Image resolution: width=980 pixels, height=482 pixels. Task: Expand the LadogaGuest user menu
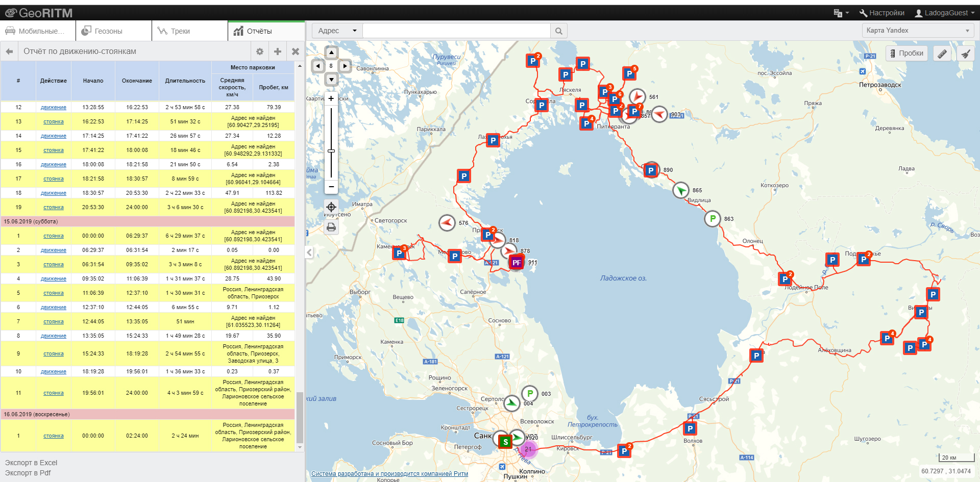(944, 13)
